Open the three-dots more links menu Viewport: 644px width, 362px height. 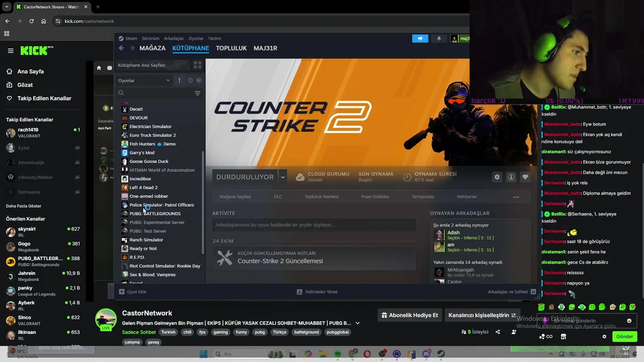coord(516,197)
